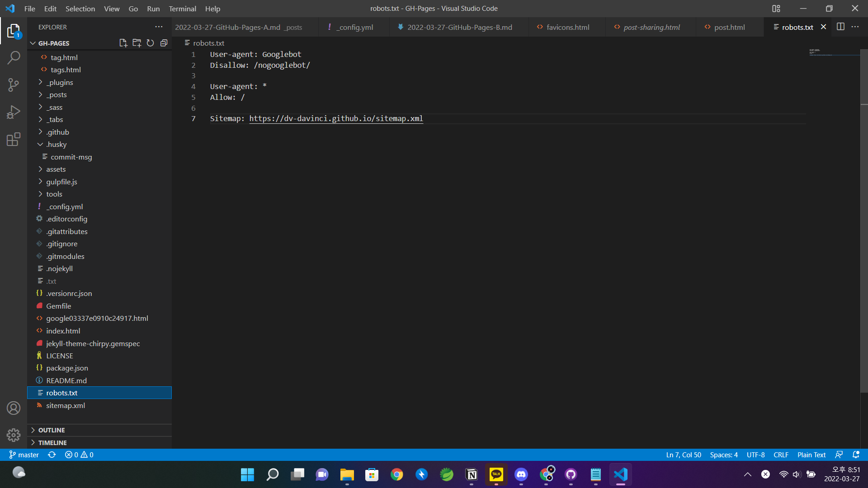
Task: Open the Terminal menu
Action: (x=182, y=9)
